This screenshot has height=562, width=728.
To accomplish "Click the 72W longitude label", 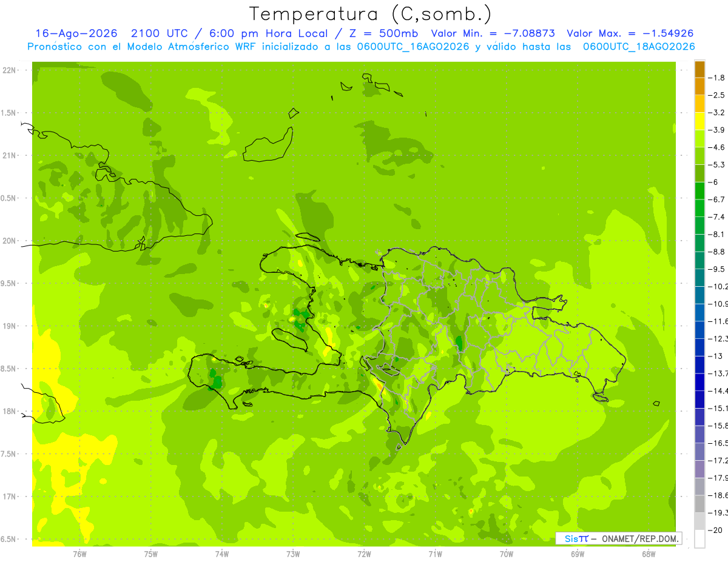I will [x=364, y=554].
